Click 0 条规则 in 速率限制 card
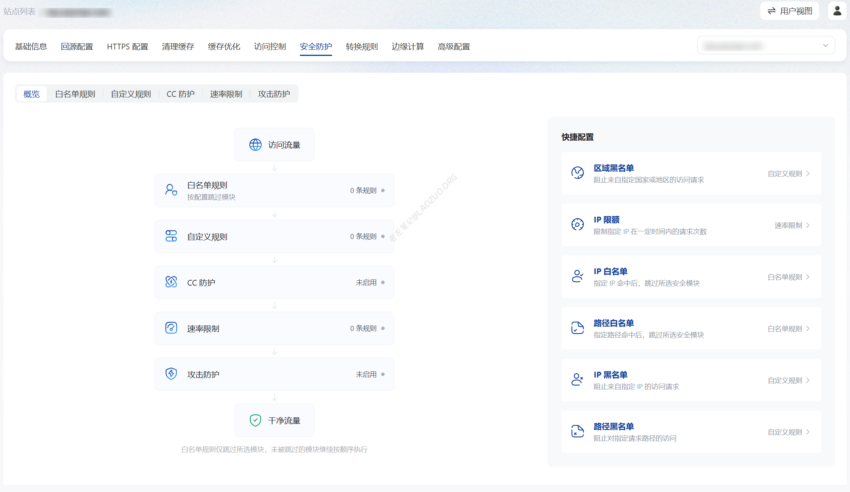This screenshot has width=850, height=492. tap(363, 328)
